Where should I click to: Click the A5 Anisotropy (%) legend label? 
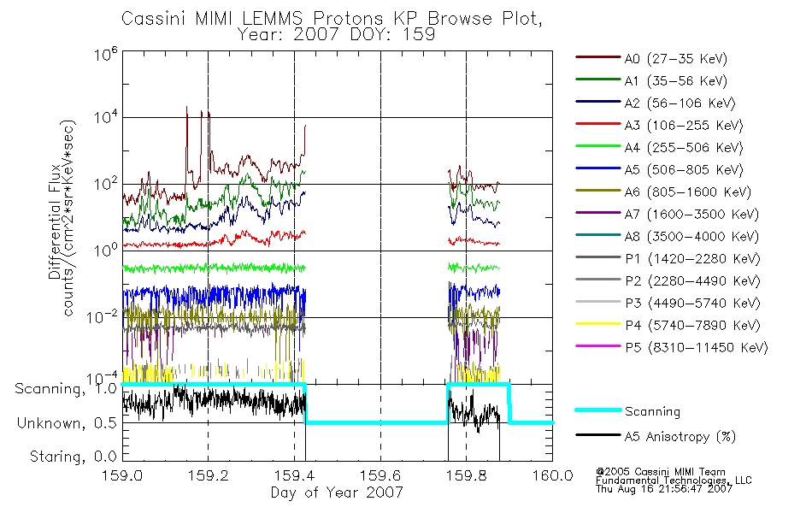point(680,437)
